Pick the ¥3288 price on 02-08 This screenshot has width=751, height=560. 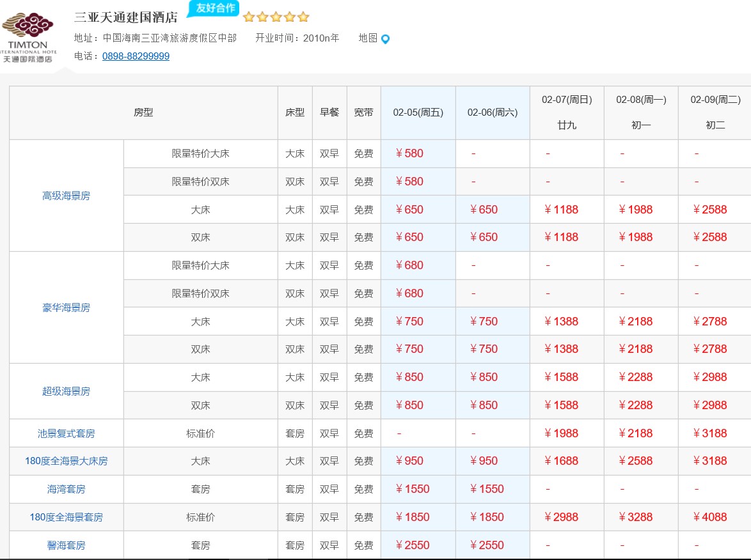(x=636, y=517)
